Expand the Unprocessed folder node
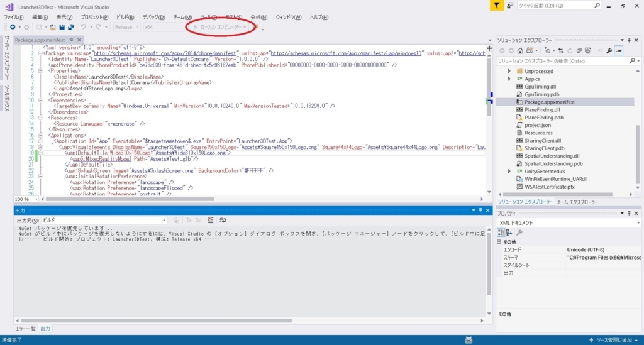The image size is (644, 345). pyautogui.click(x=509, y=72)
